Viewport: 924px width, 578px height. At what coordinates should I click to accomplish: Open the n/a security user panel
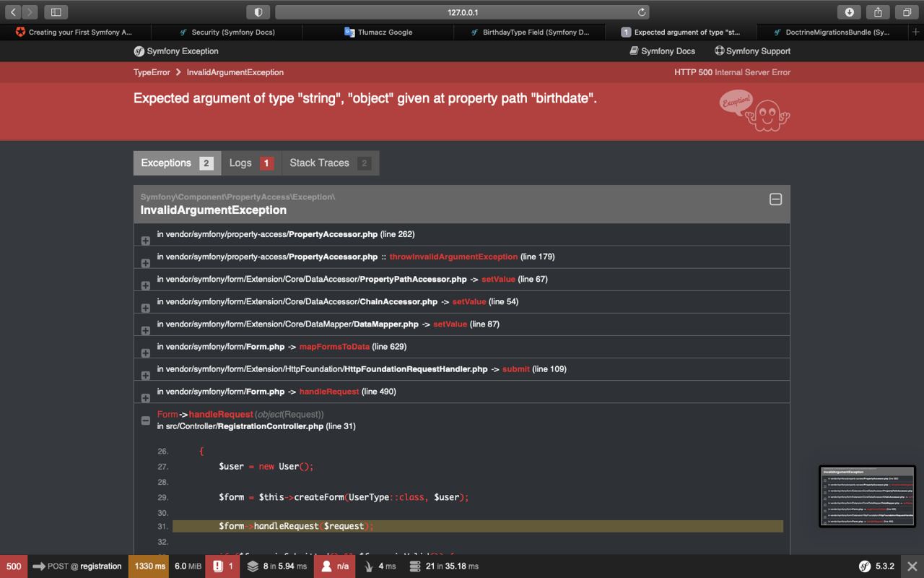335,566
